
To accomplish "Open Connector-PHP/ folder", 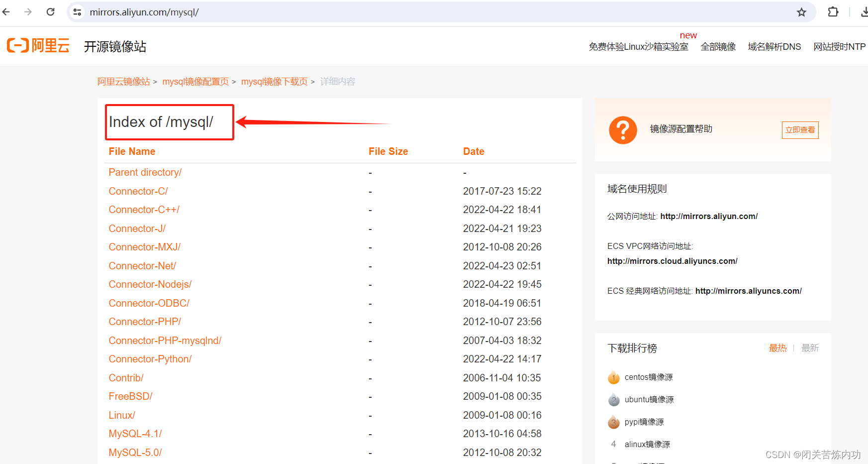I will [145, 322].
